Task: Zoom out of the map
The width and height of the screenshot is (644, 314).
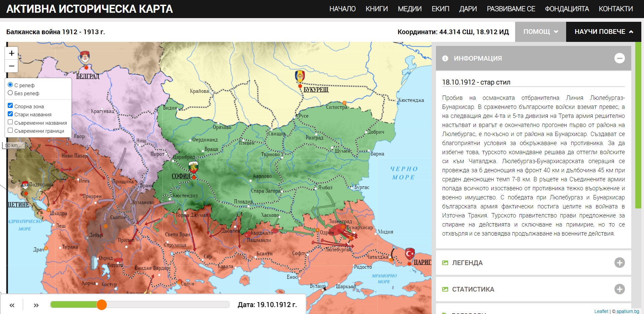Action: tap(11, 66)
